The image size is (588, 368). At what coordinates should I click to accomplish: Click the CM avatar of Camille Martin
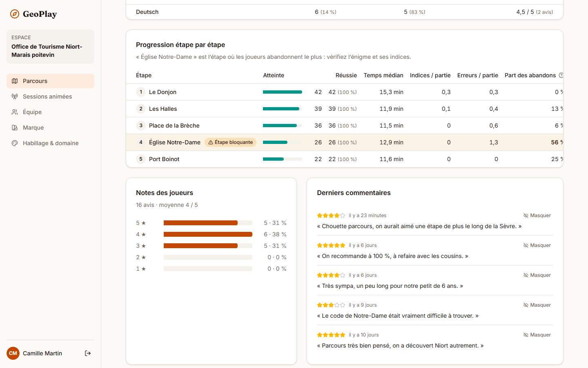pyautogui.click(x=13, y=353)
